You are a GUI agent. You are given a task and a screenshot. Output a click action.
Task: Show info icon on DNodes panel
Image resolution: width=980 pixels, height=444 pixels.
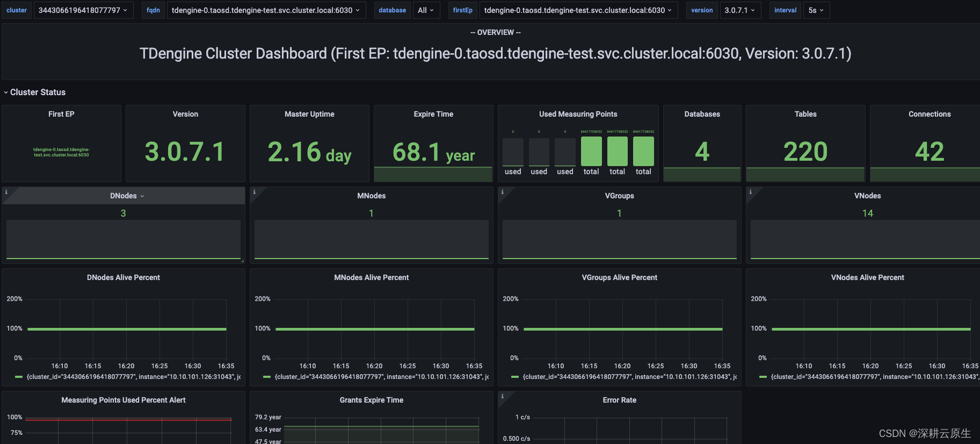click(x=6, y=191)
